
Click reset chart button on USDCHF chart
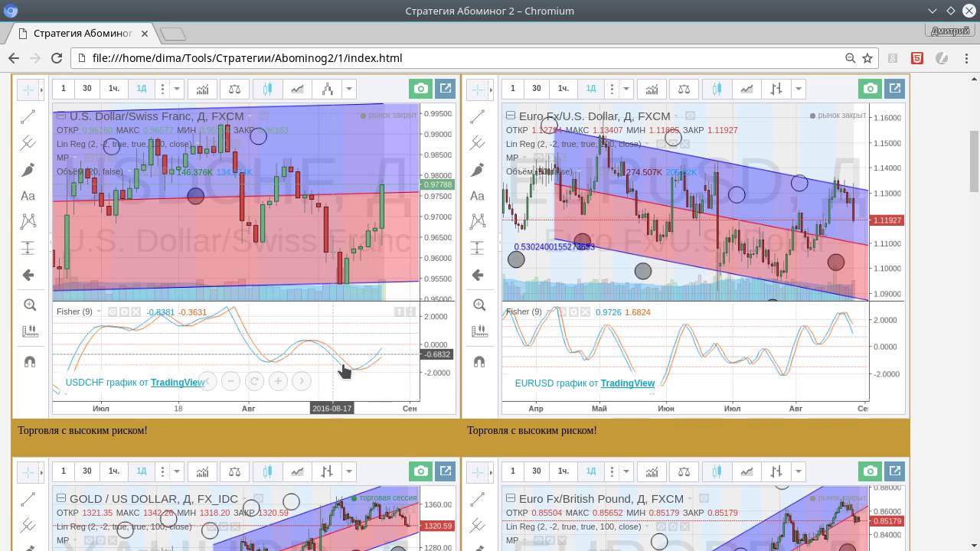[254, 380]
